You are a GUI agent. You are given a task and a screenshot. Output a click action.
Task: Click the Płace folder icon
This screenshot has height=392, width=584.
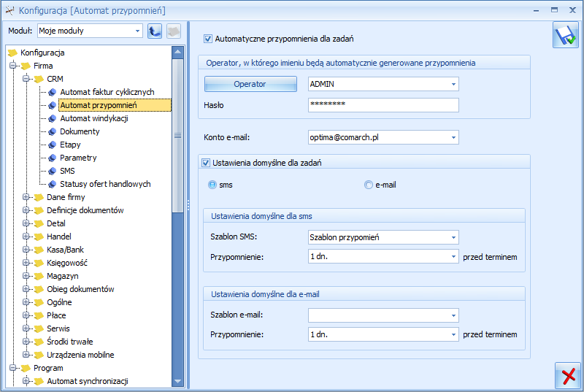[x=39, y=315]
